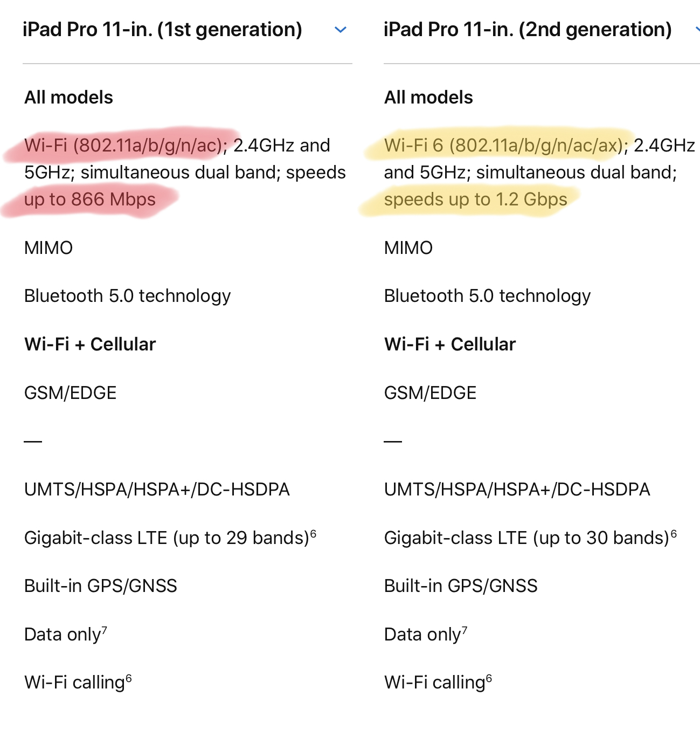Click left Bluetooth 5.0 technology text
The image size is (700, 730).
tap(128, 296)
